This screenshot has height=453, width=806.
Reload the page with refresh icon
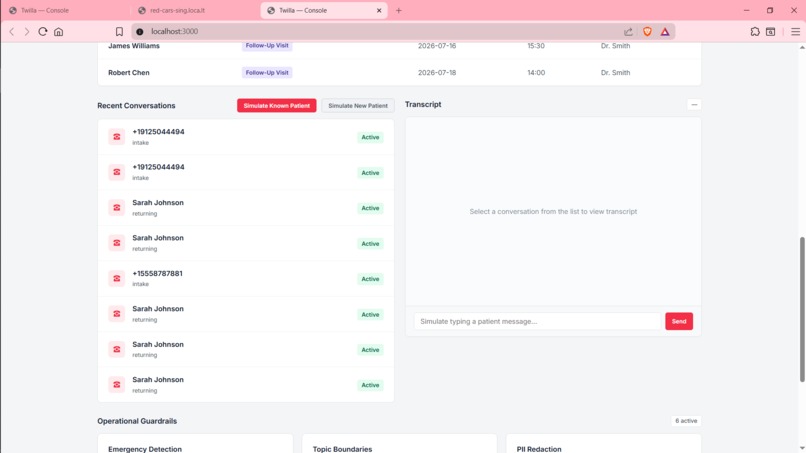click(x=43, y=31)
